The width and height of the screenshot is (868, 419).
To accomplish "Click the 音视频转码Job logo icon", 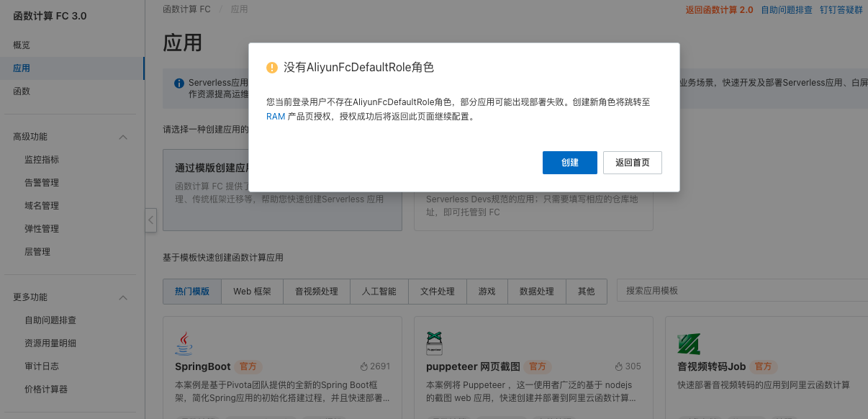I will 689,344.
